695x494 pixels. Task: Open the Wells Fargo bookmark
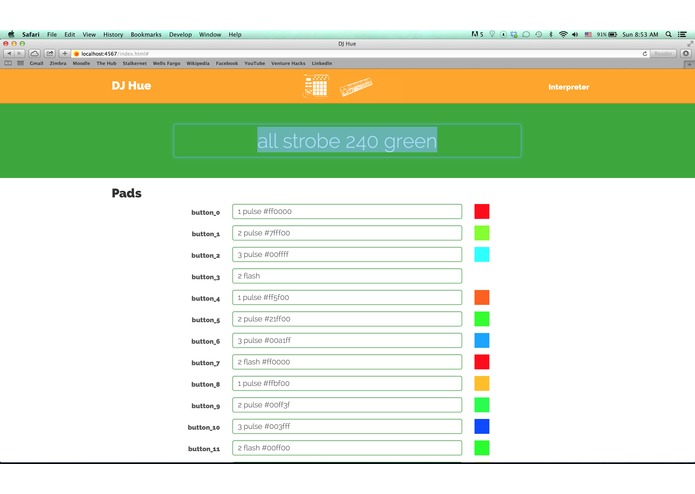167,63
